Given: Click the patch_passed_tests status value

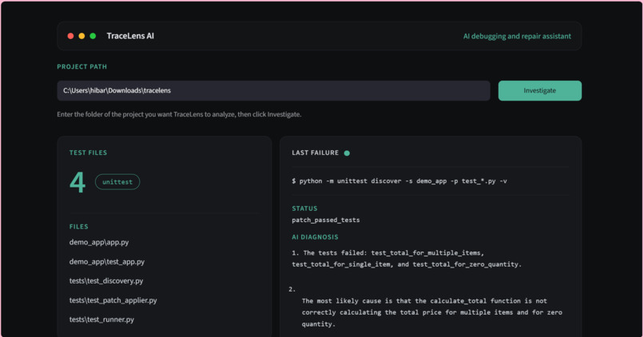Looking at the screenshot, I should [x=326, y=220].
